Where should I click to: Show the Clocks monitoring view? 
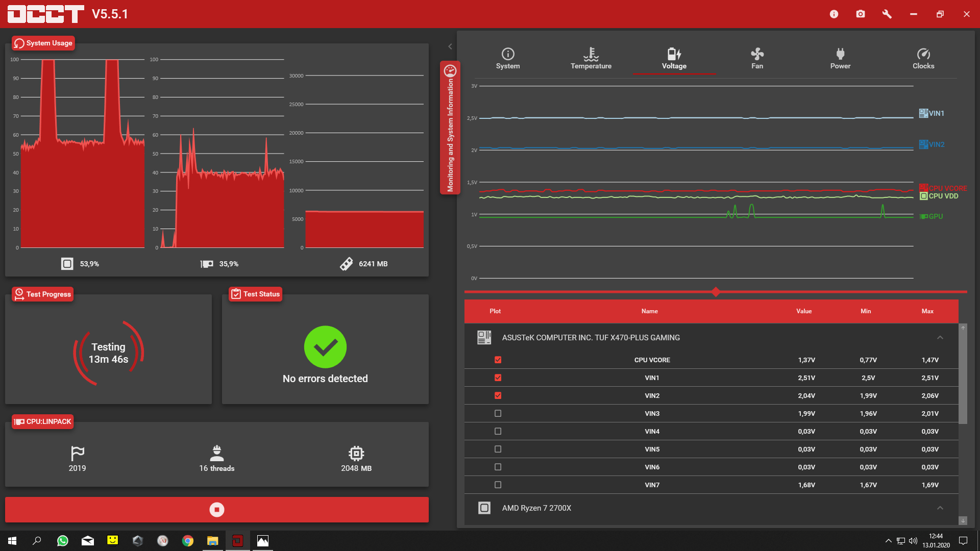pos(923,59)
